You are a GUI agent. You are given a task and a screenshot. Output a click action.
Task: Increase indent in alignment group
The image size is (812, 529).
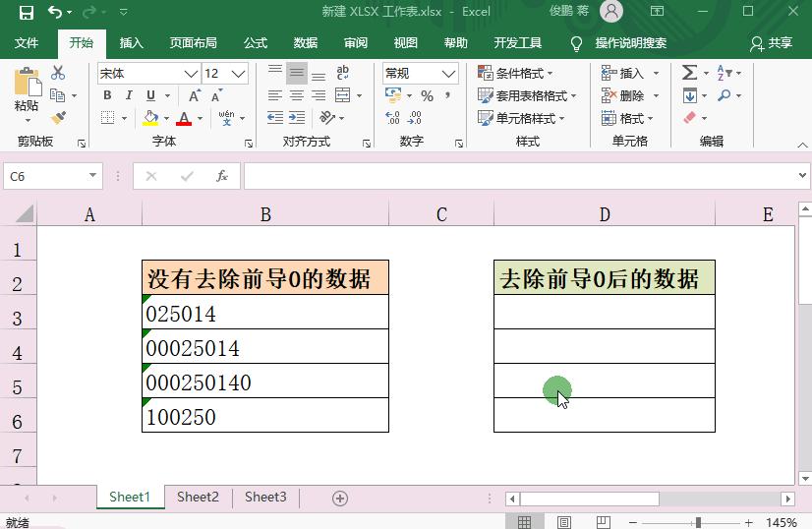297,118
